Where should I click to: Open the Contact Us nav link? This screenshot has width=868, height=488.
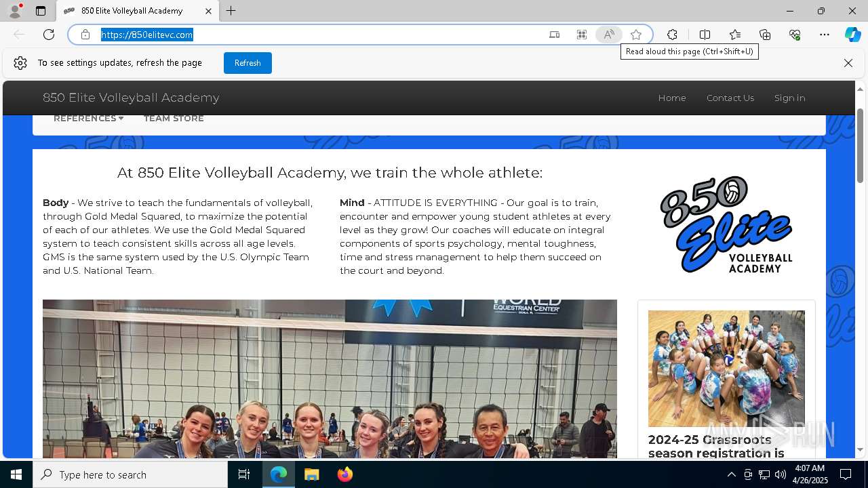730,98
